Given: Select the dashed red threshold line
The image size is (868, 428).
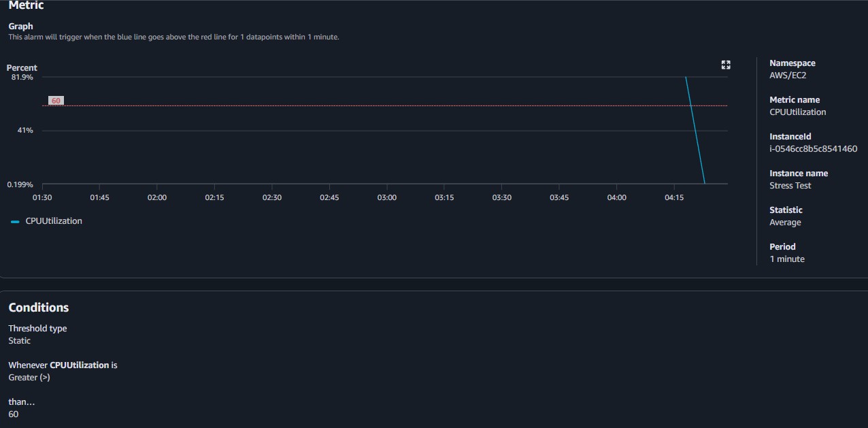Looking at the screenshot, I should (340, 105).
